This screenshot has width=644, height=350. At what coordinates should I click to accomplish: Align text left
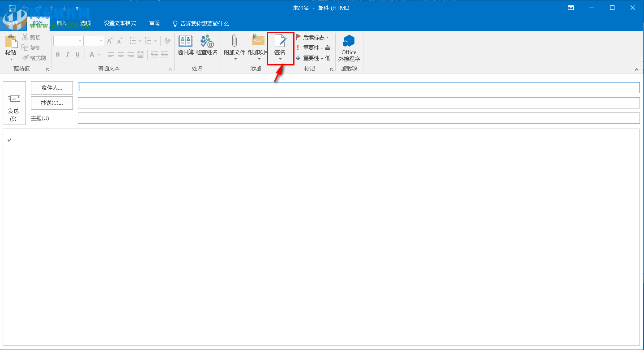tap(111, 55)
